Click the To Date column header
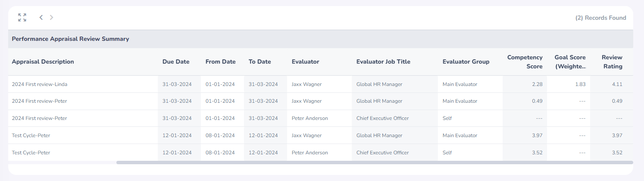Image resolution: width=644 pixels, height=181 pixels. click(x=260, y=61)
